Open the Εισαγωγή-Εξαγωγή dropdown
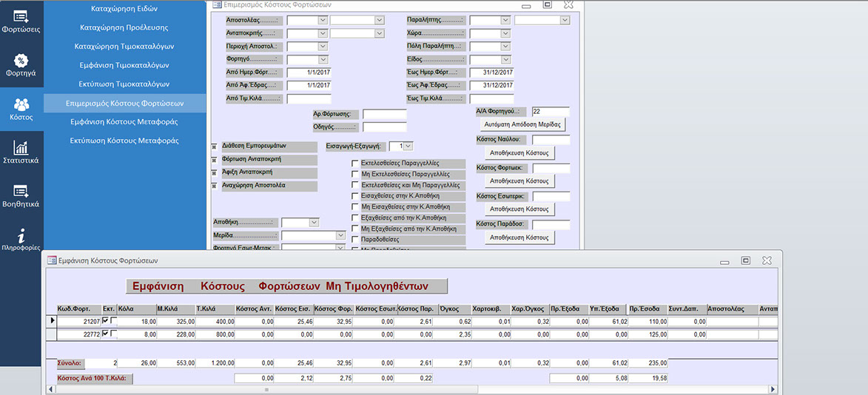 [408, 146]
